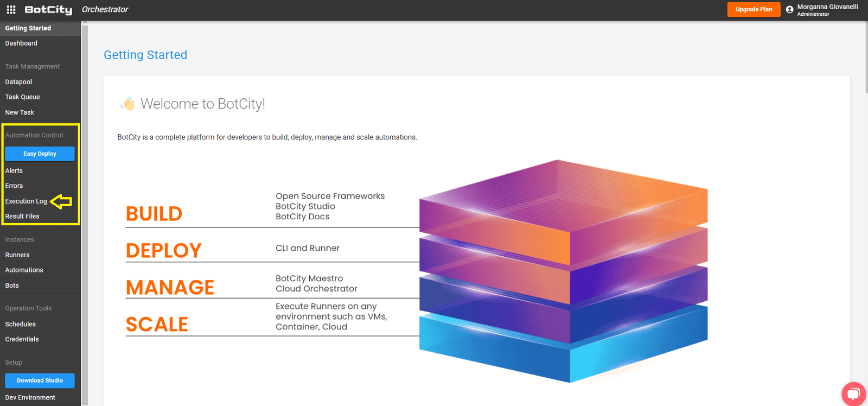The height and width of the screenshot is (406, 868).
Task: Open the apps grid menu icon
Action: coord(11,10)
